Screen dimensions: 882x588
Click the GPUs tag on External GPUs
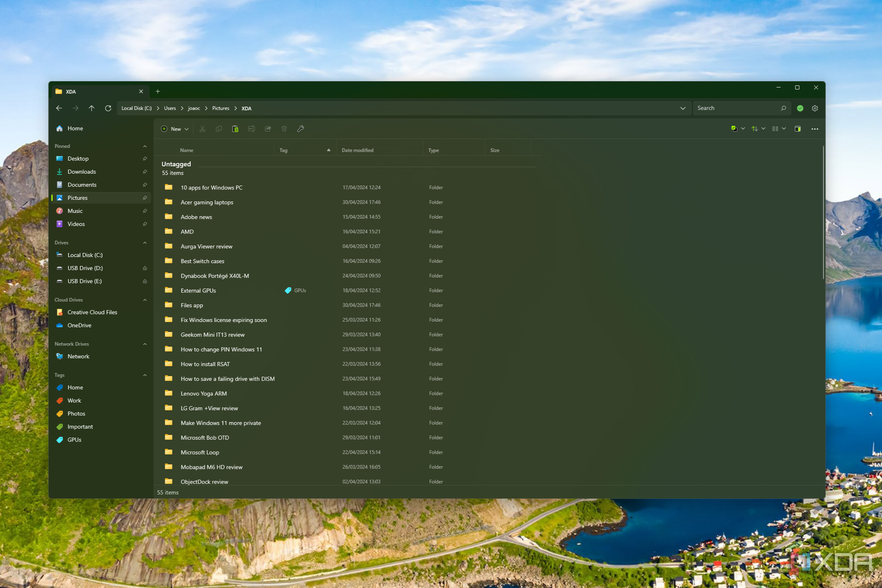tap(295, 291)
